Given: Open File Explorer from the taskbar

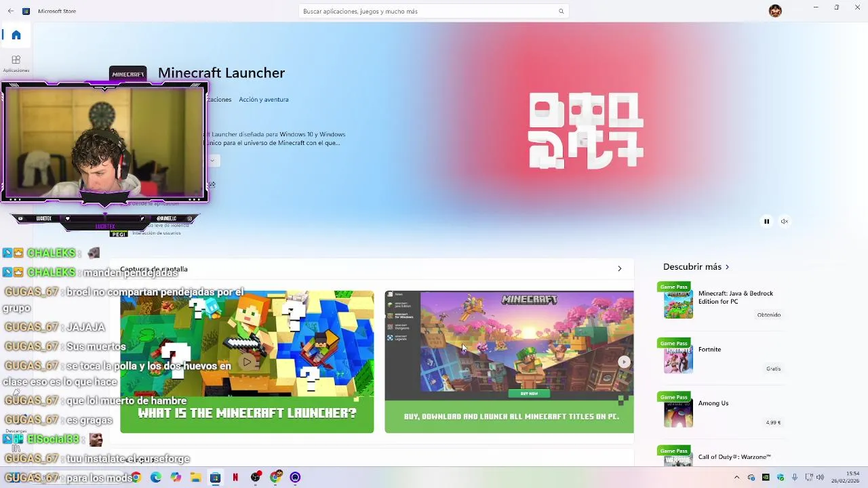Looking at the screenshot, I should pyautogui.click(x=195, y=477).
